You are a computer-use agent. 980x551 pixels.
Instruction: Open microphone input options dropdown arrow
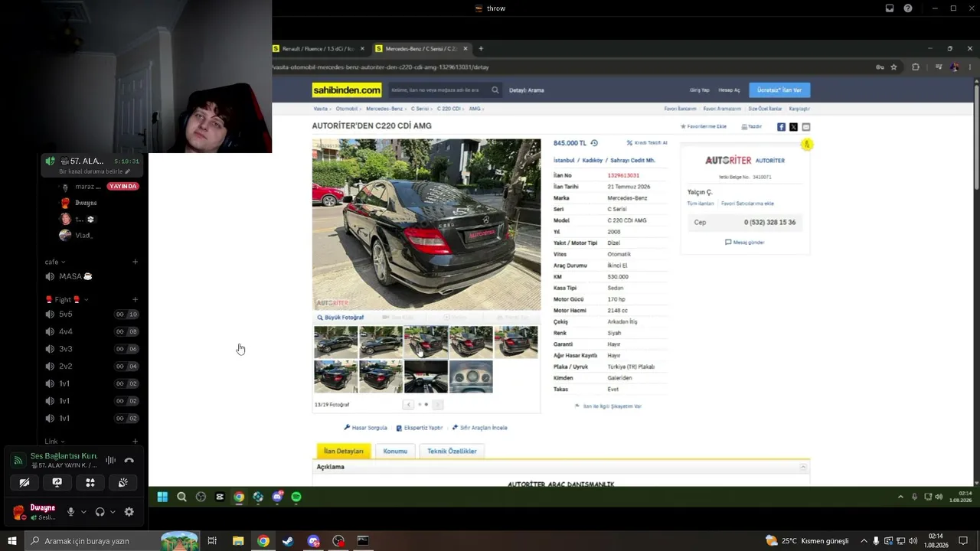(x=83, y=512)
